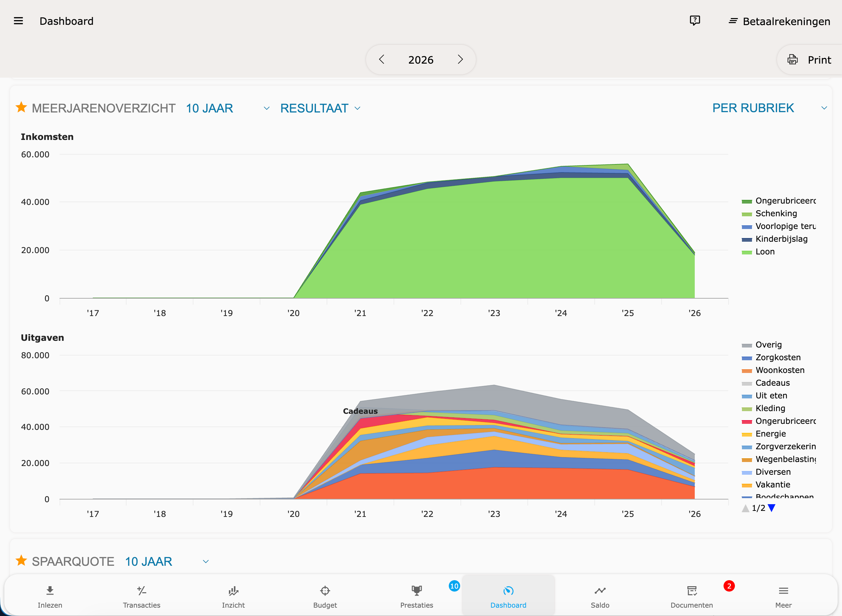Image resolution: width=842 pixels, height=616 pixels.
Task: Open the Betaalrekeningen account filter
Action: click(x=779, y=21)
